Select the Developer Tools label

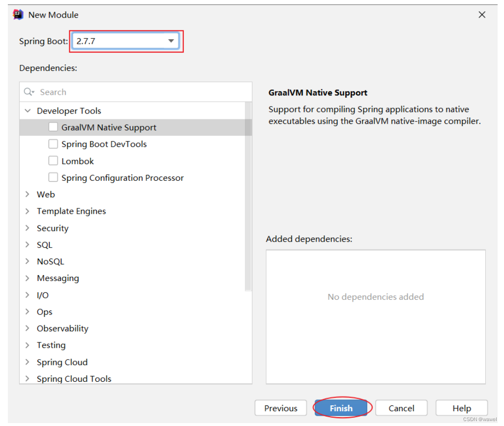(69, 111)
